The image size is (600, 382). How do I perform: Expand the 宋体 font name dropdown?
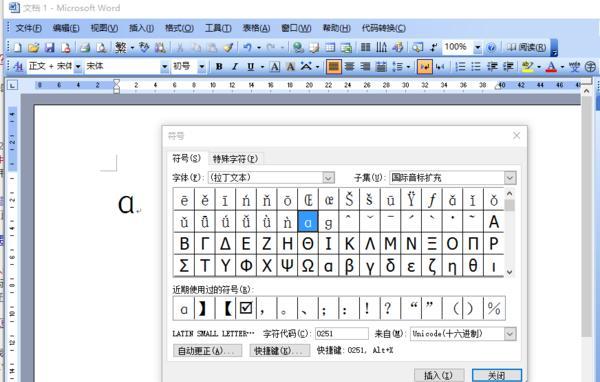(x=165, y=67)
